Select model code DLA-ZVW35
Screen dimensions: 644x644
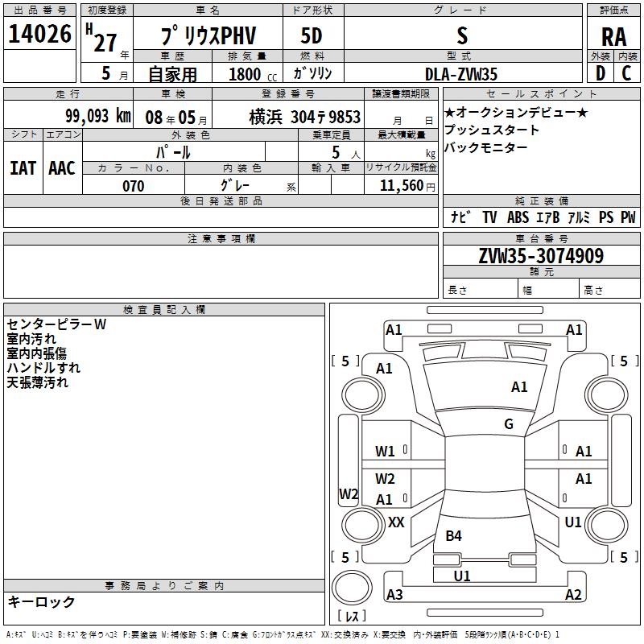pos(461,74)
